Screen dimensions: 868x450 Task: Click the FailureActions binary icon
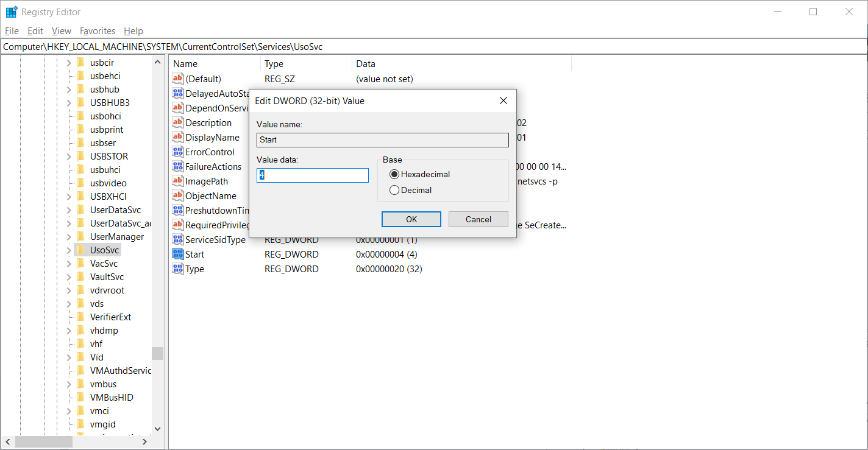pyautogui.click(x=178, y=166)
